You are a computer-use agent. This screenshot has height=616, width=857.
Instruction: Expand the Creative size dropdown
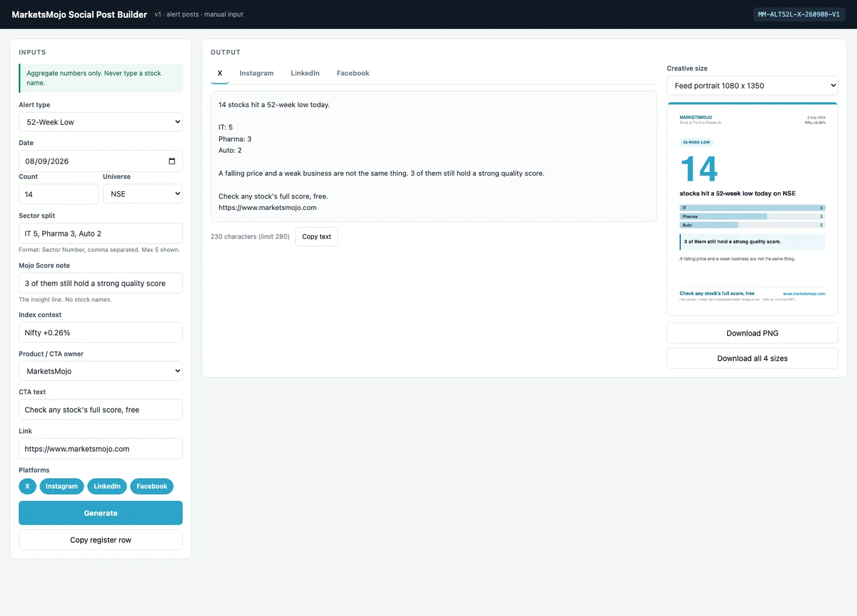point(752,86)
